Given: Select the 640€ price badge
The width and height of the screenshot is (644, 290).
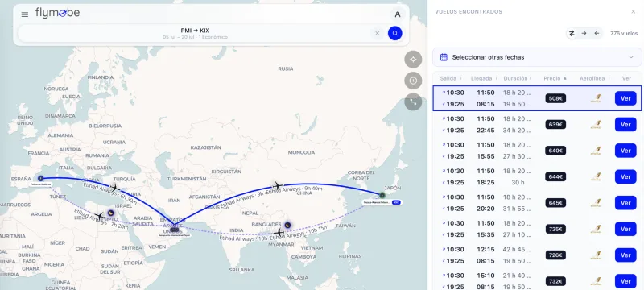Looking at the screenshot, I should click(555, 151).
